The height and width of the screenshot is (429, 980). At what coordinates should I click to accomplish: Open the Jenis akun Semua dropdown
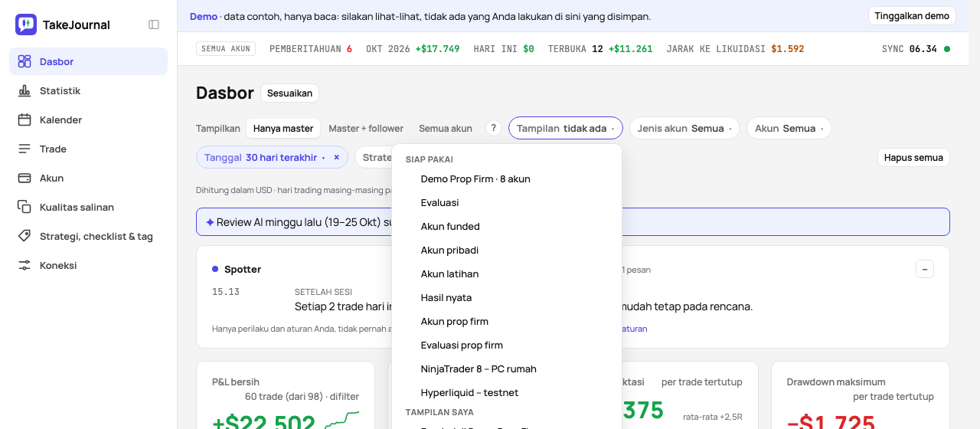[x=684, y=128]
